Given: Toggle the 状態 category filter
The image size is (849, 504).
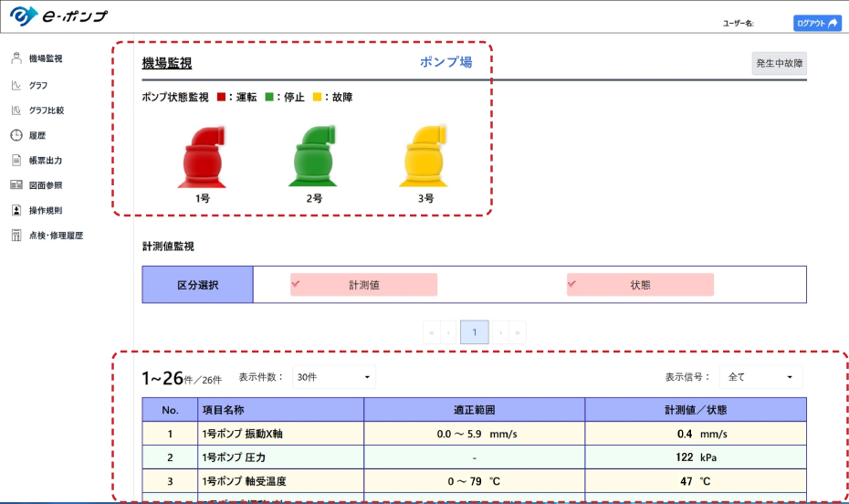Looking at the screenshot, I should [640, 285].
